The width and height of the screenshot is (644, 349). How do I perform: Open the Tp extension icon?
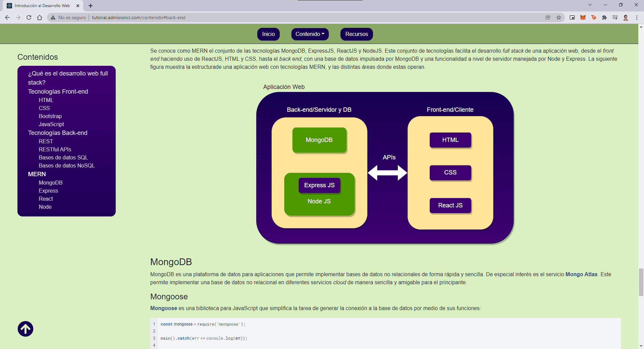[x=594, y=17]
